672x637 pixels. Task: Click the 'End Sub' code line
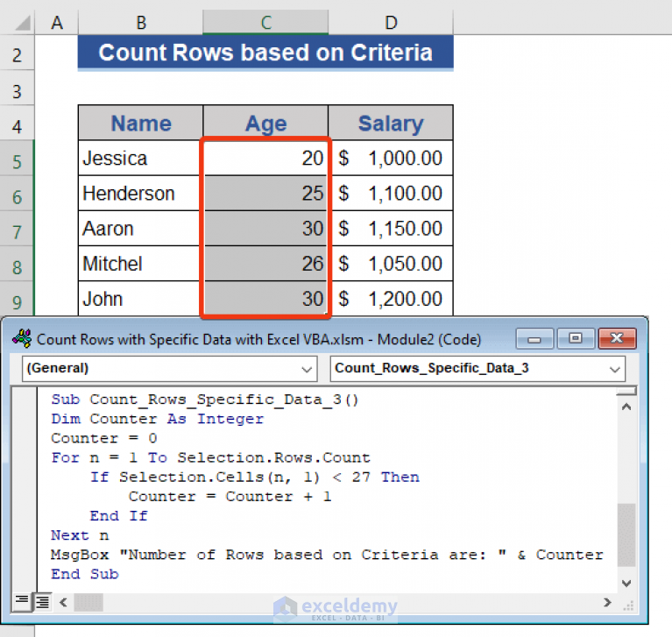click(85, 574)
